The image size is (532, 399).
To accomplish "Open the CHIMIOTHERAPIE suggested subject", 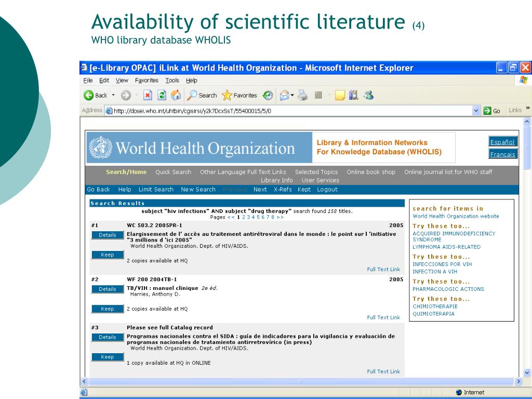I will pos(435,307).
